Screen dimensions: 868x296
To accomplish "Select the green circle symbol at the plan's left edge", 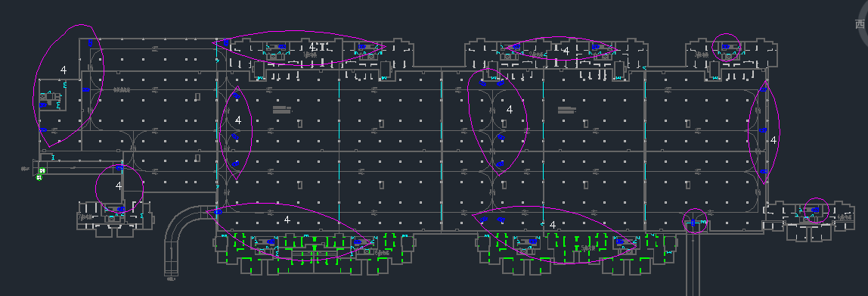I will (40, 177).
